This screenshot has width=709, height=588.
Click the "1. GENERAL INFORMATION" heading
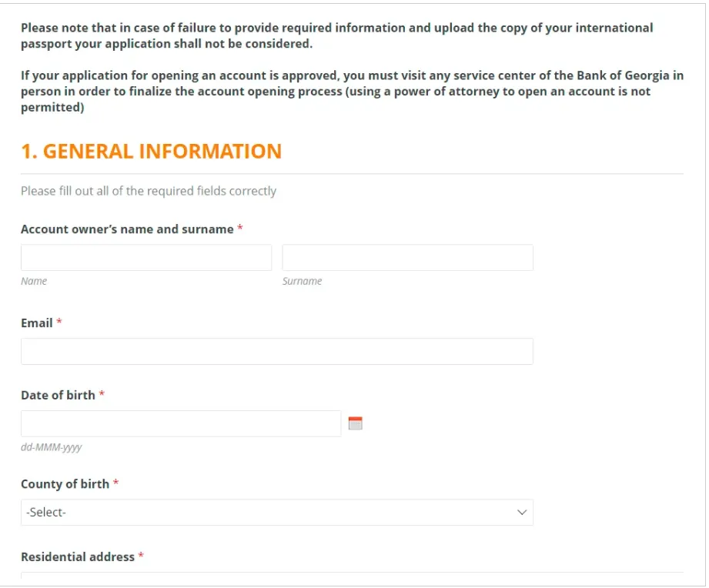[x=151, y=151]
